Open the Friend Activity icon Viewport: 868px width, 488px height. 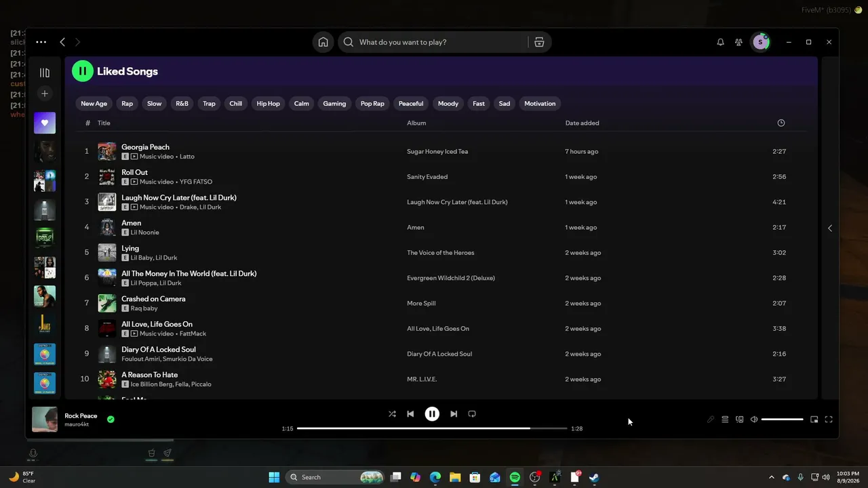[738, 42]
